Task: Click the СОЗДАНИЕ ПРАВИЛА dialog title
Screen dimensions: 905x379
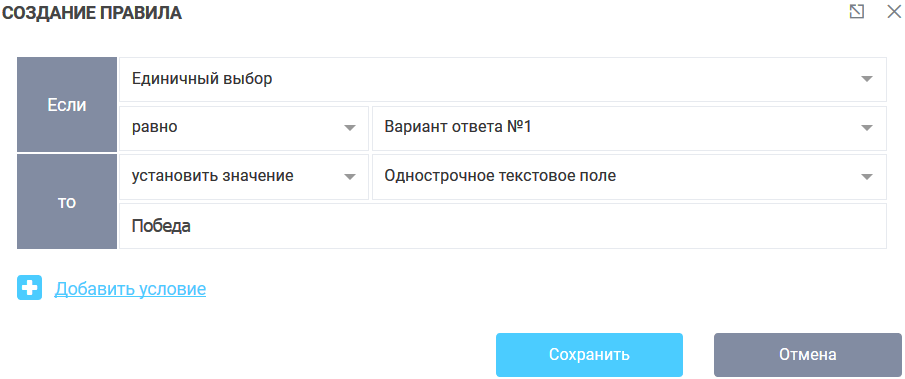Action: coord(93,13)
